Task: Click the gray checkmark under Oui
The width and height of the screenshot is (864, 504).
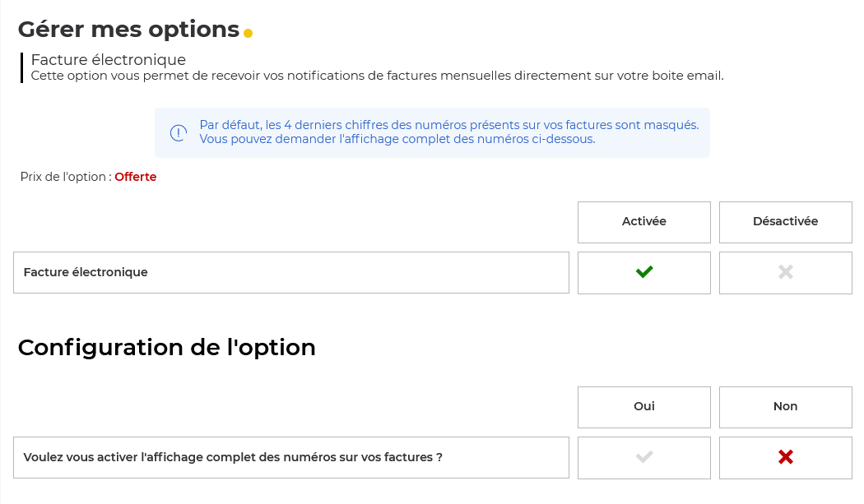Action: 644,457
